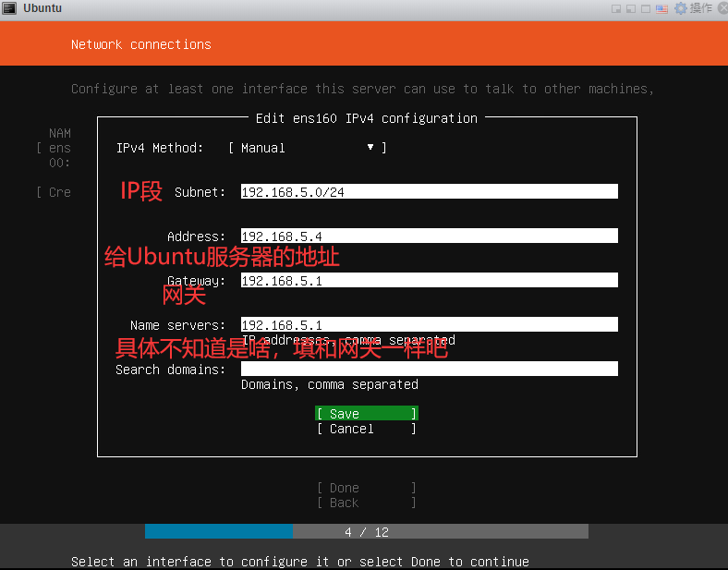The image size is (728, 570).
Task: Click the US flag keyboard layout icon
Action: coord(661,8)
